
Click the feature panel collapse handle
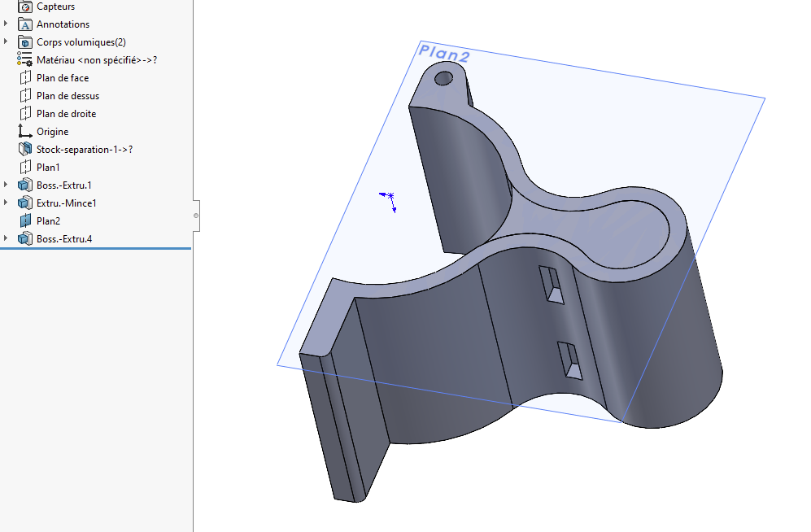196,216
